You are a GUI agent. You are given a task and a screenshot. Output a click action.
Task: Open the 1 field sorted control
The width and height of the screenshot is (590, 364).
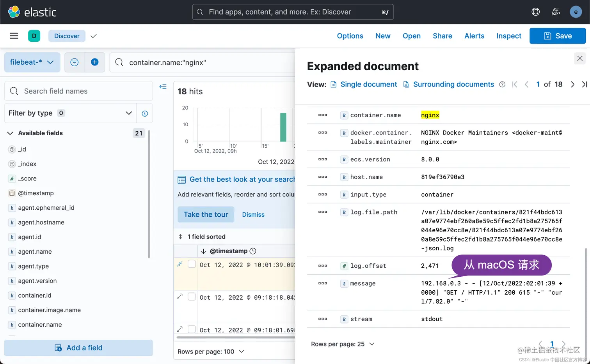pos(202,237)
